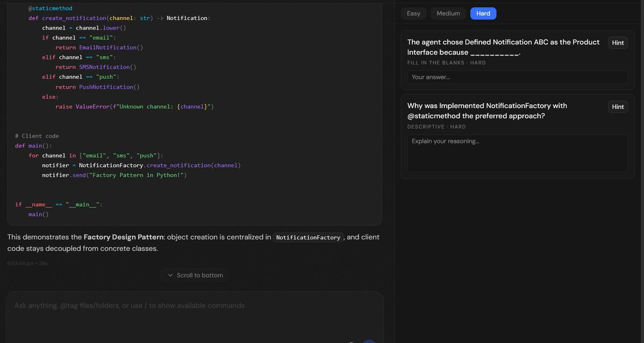Viewport: 644px width, 343px height.
Task: Click the inline 'NotificationFactory' code tag
Action: pyautogui.click(x=308, y=237)
